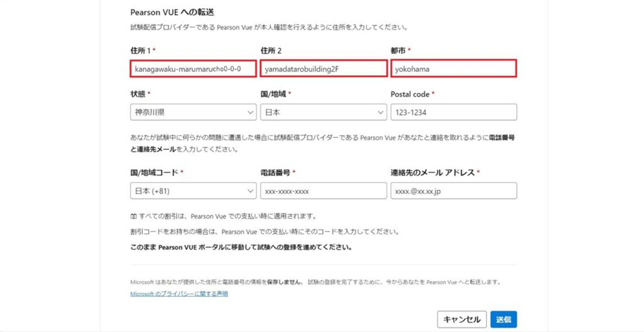
Task: Open the 国/地域 dropdown showing 日本
Action: click(x=324, y=112)
